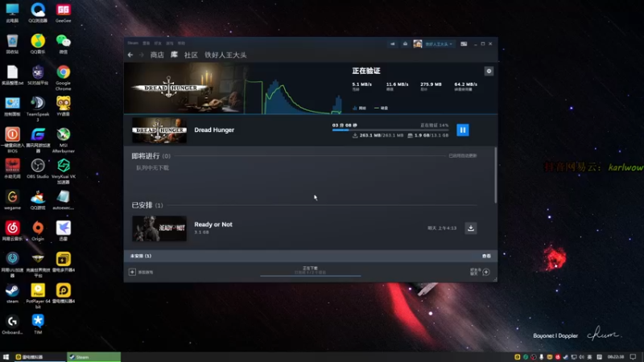Click the 即将进行 (0) heading
The image size is (644, 362).
pyautogui.click(x=151, y=156)
